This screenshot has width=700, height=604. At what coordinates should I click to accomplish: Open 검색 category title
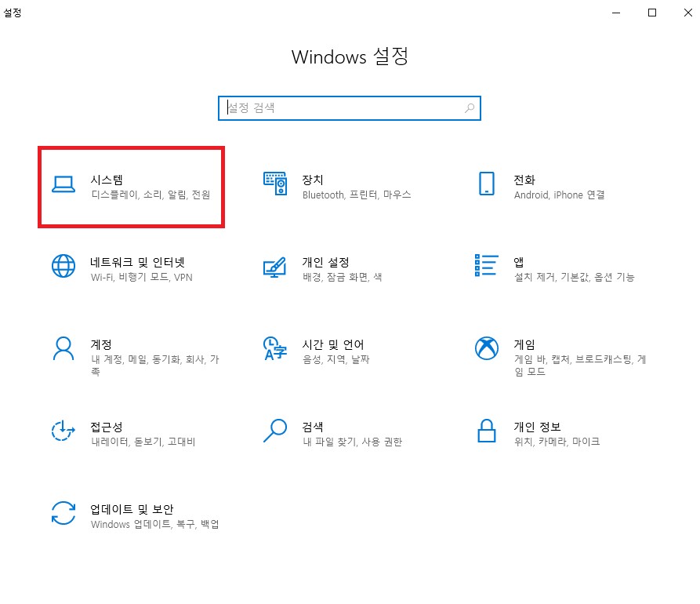(x=313, y=427)
